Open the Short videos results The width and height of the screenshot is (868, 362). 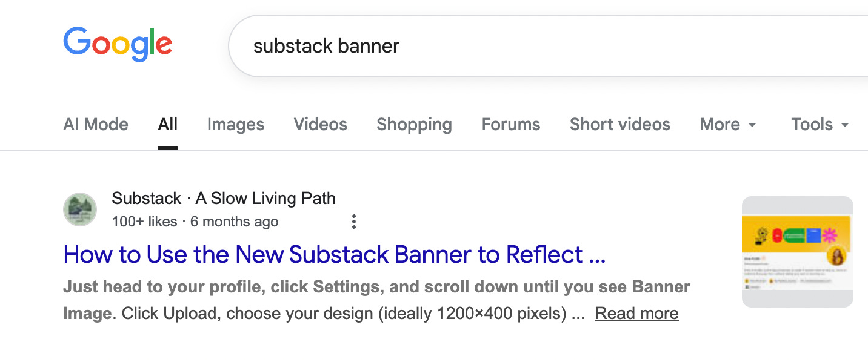tap(619, 124)
